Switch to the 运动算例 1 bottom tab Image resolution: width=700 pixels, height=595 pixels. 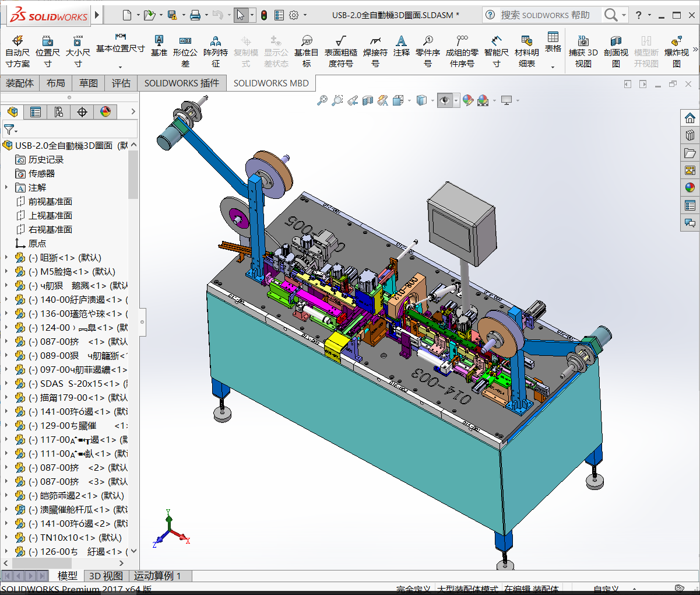(157, 576)
